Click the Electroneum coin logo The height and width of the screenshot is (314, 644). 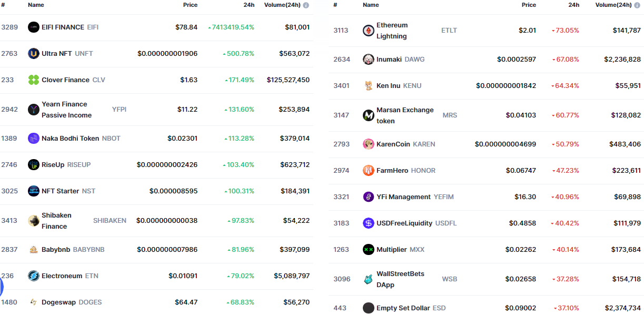click(x=34, y=276)
